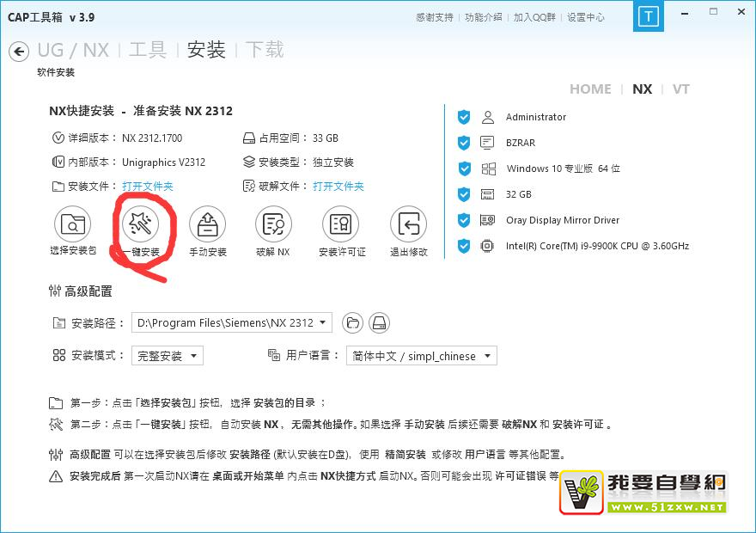The image size is (756, 533).
Task: Open the 安装模式 完整安装 dropdown
Action: 194,356
